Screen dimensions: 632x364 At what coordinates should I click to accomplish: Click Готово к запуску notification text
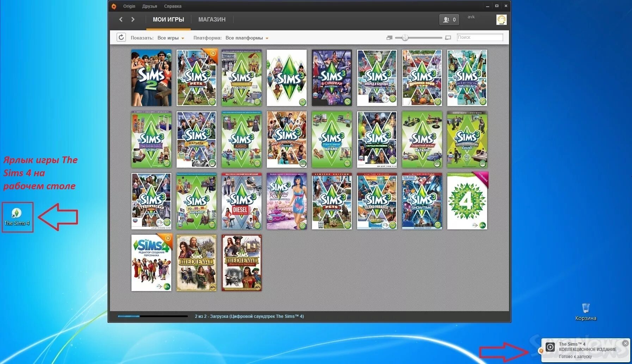(x=576, y=357)
